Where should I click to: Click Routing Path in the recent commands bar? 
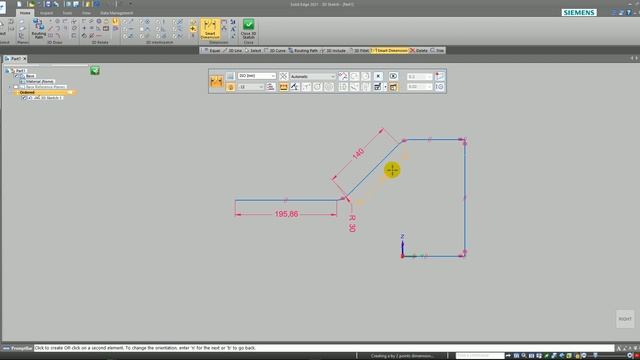tap(303, 51)
